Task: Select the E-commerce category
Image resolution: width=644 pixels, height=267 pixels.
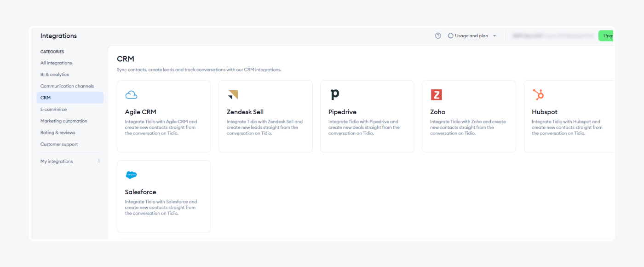Action: click(53, 110)
